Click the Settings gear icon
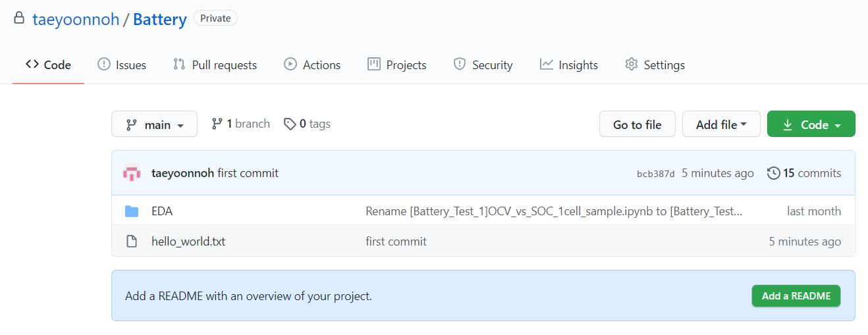868x335 pixels. [x=632, y=64]
